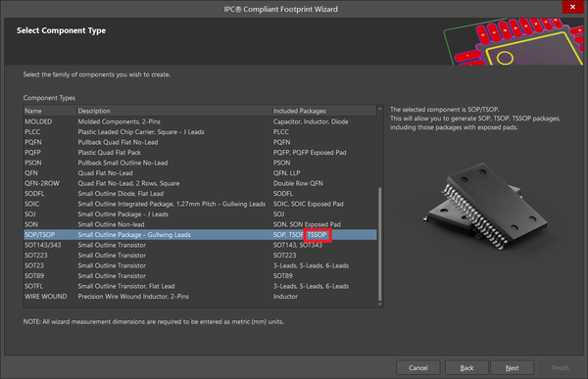Click the Name column header
This screenshot has width=588, height=379.
click(x=50, y=111)
